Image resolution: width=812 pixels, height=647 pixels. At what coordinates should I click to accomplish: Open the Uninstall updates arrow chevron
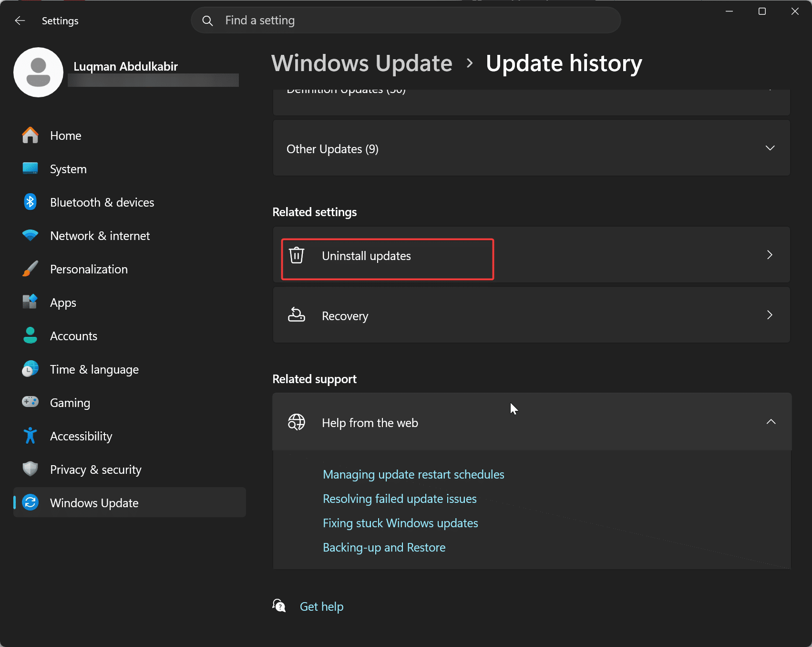point(770,255)
